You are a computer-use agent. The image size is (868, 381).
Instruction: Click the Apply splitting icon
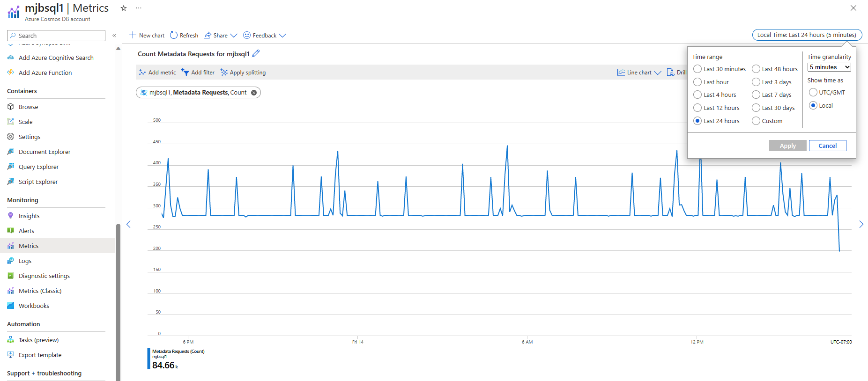tap(224, 73)
